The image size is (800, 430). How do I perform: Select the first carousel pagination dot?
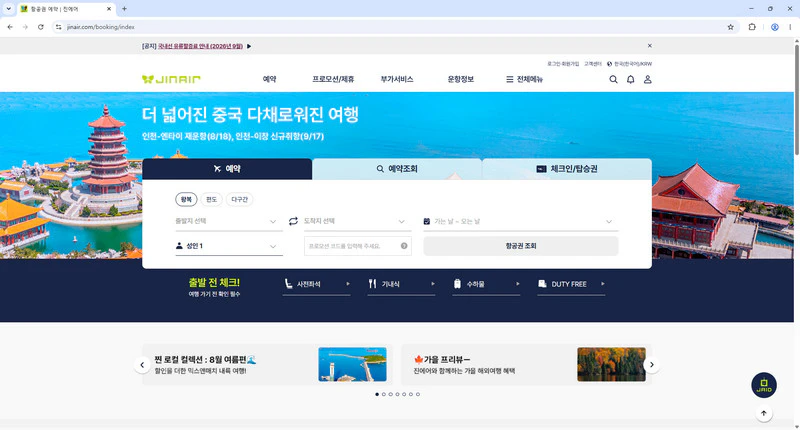[377, 394]
